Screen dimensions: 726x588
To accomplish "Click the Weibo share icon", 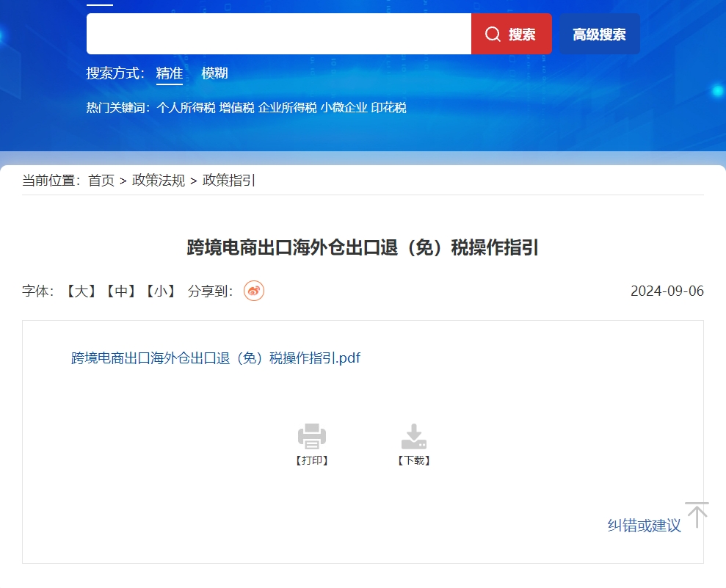I will coord(254,291).
